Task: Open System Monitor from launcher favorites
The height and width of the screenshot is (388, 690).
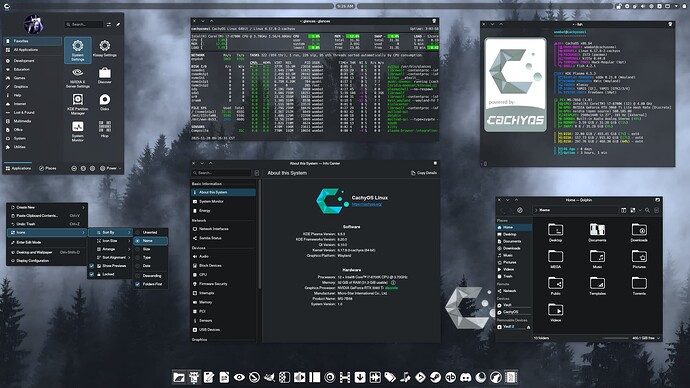Action: [77, 131]
